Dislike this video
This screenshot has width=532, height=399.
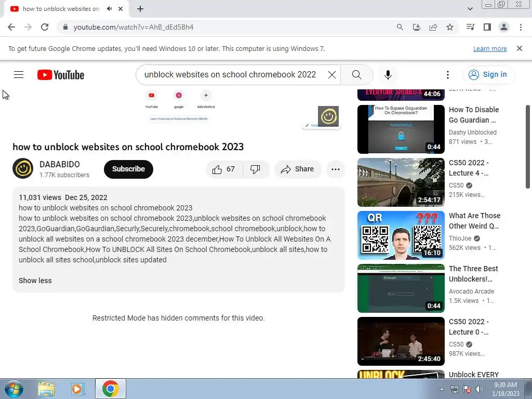256,169
